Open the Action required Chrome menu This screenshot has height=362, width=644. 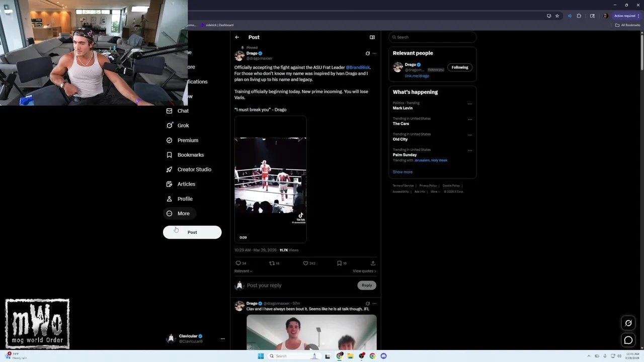click(626, 16)
